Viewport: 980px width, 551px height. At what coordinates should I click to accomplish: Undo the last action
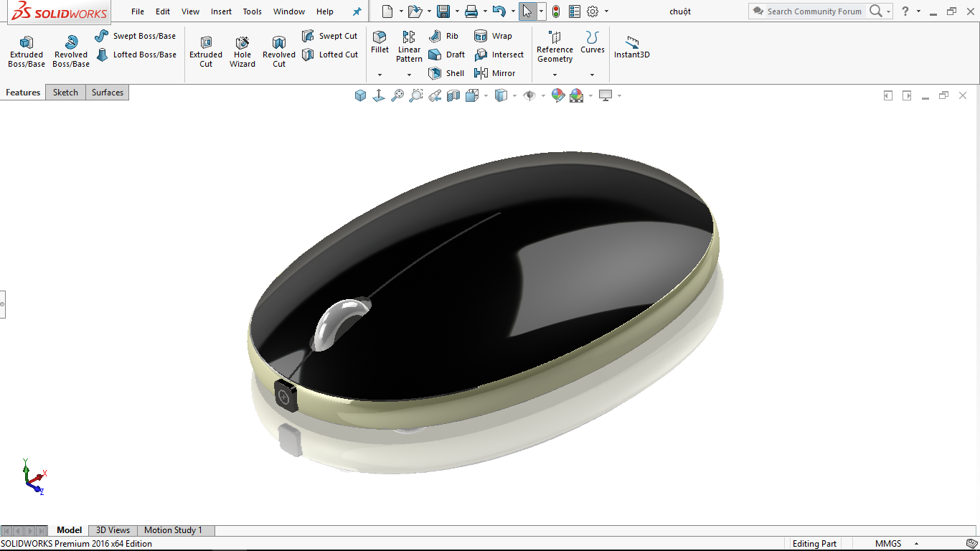[499, 11]
